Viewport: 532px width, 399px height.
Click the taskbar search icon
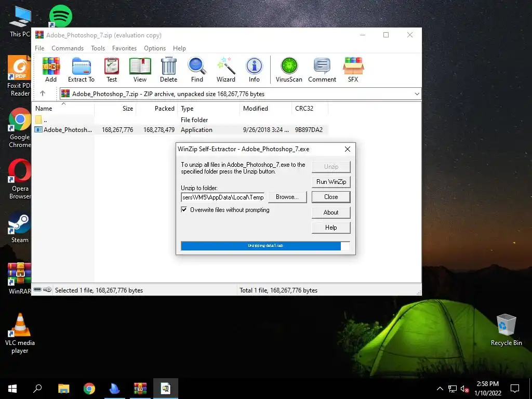pyautogui.click(x=37, y=389)
